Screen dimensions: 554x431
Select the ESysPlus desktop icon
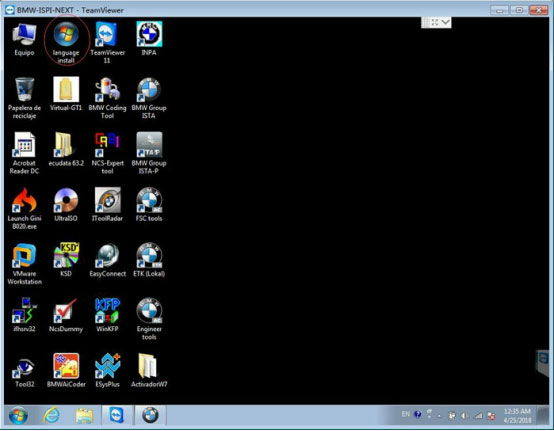tap(107, 371)
